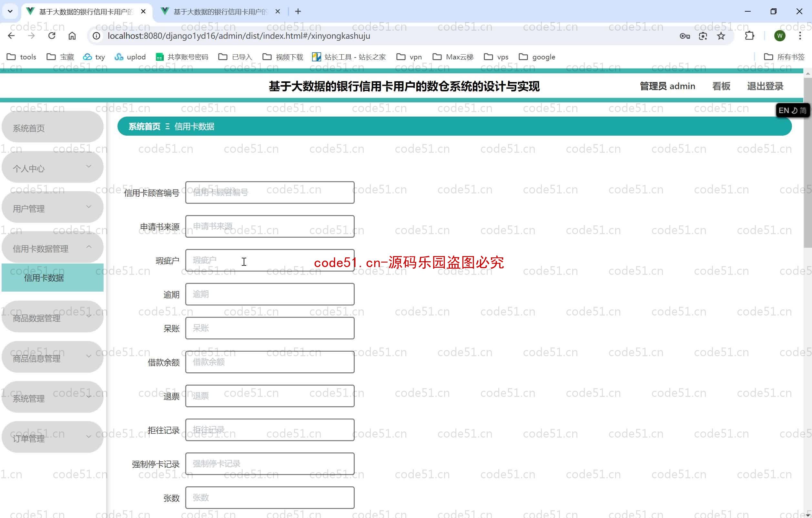Screen dimensions: 812x518
Task: Open the txy bookmark
Action: tap(94, 57)
